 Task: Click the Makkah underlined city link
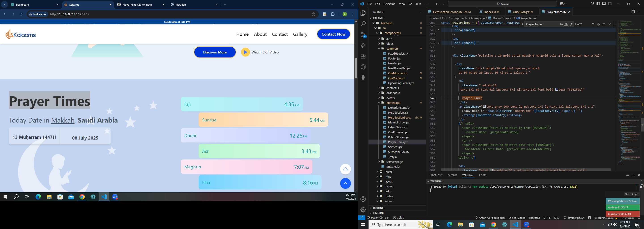click(x=63, y=120)
